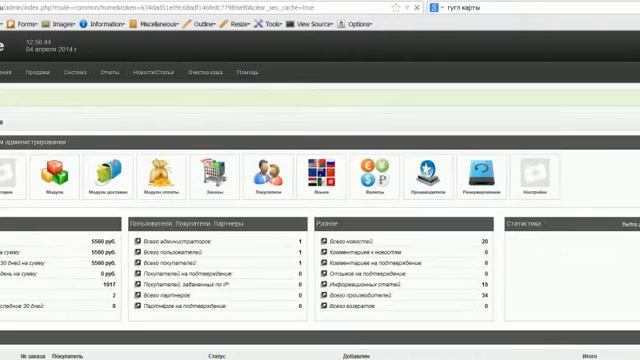Expand the Information toolbar dropdown

(x=124, y=24)
